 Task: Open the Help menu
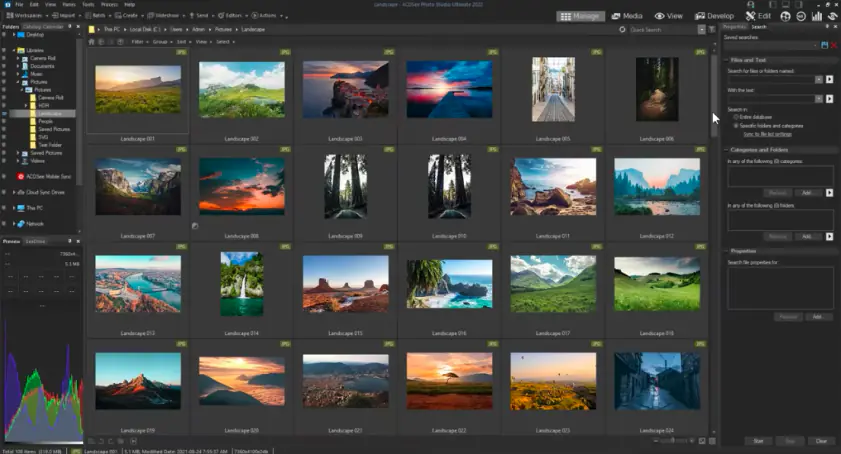130,4
